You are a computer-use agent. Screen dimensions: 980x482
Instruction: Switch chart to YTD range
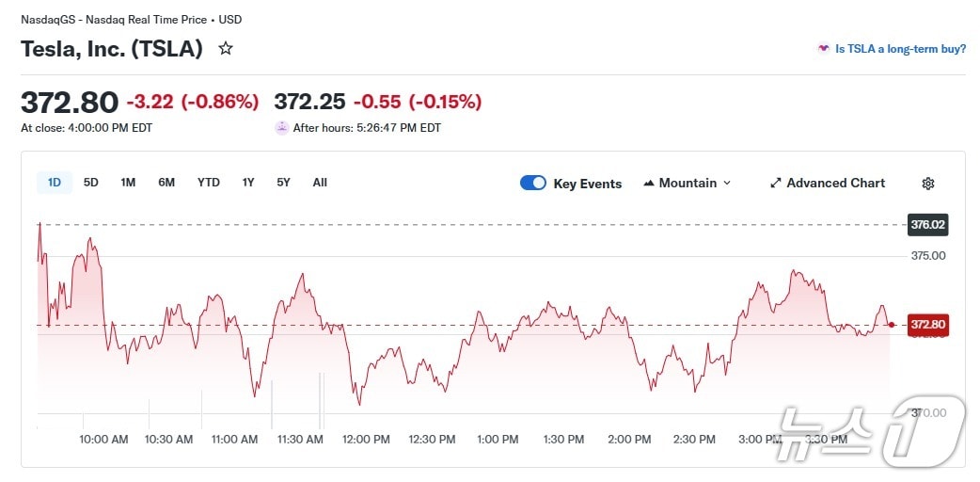[x=208, y=183]
